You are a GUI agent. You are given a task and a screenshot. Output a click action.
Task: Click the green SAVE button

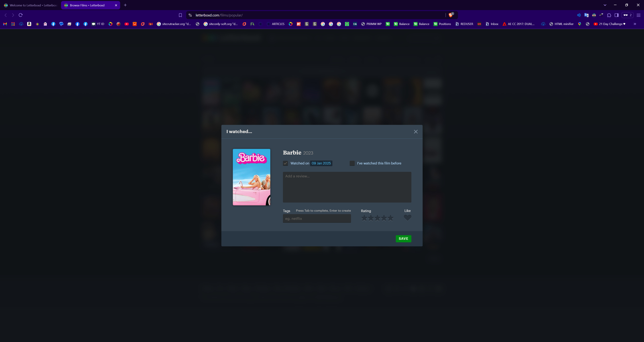403,239
